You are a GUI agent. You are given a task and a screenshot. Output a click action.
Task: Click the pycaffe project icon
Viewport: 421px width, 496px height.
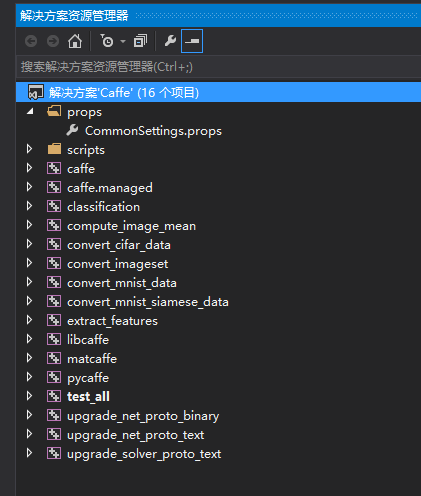click(54, 378)
